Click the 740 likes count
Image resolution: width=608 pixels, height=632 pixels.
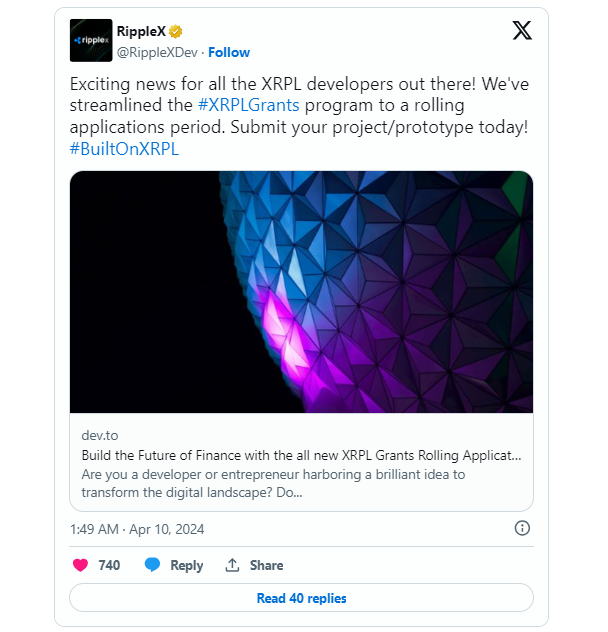[x=109, y=565]
